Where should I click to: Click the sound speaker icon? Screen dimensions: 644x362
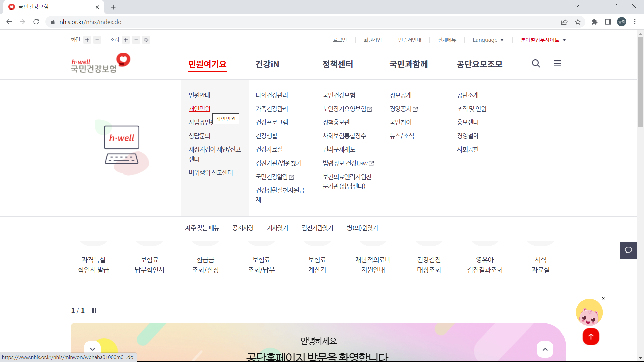click(146, 40)
